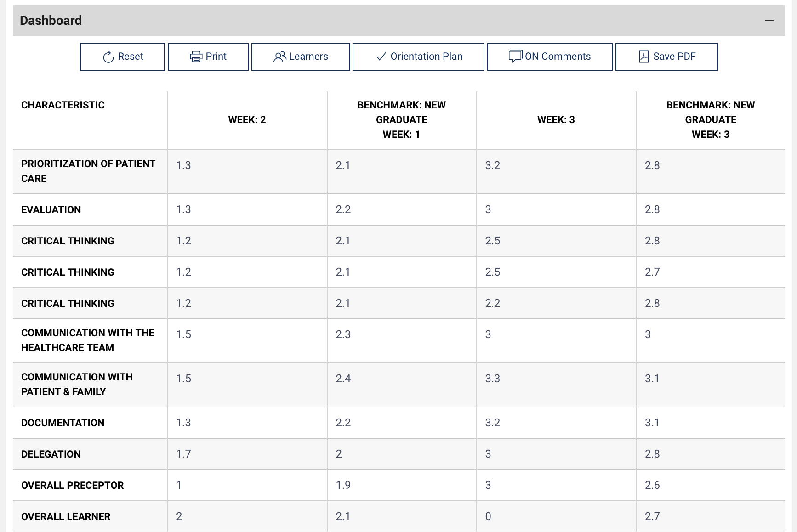Open the Learners button
797x532 pixels.
click(x=301, y=57)
